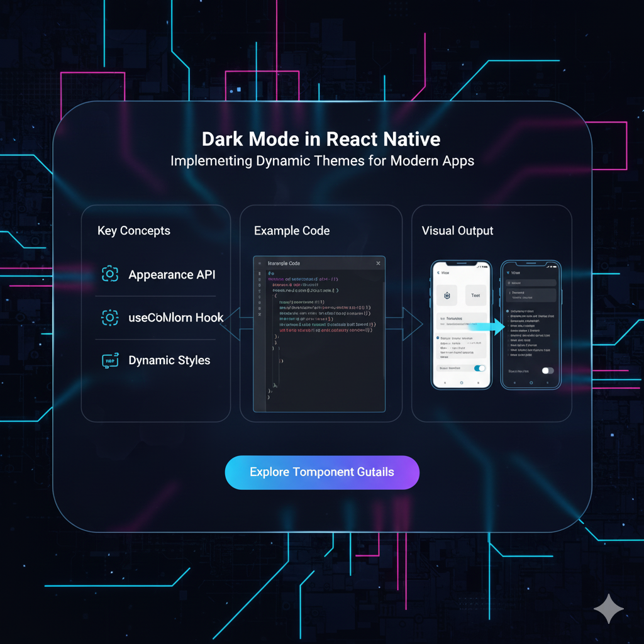This screenshot has width=644, height=644.
Task: Tap the back chevron on the light phone
Action: point(438,272)
